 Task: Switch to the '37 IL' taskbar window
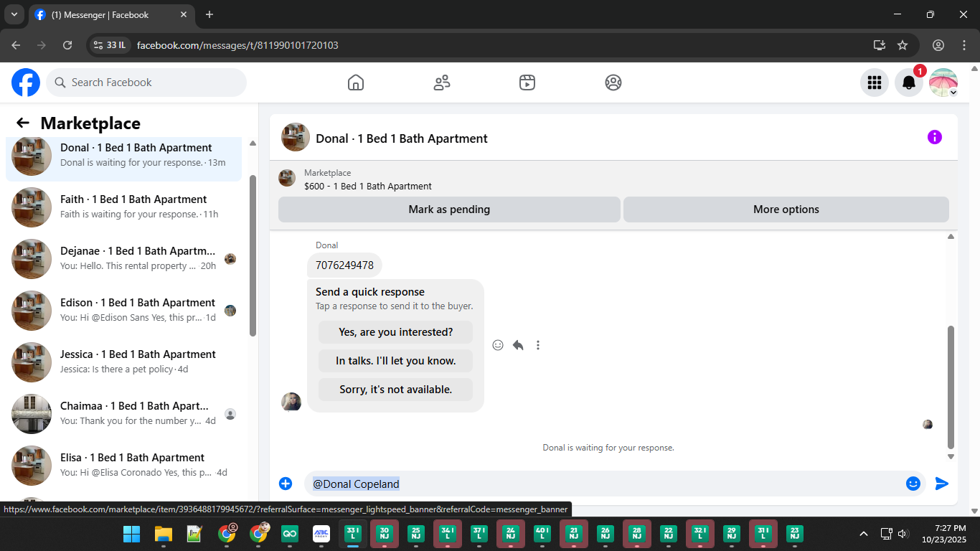coord(479,534)
